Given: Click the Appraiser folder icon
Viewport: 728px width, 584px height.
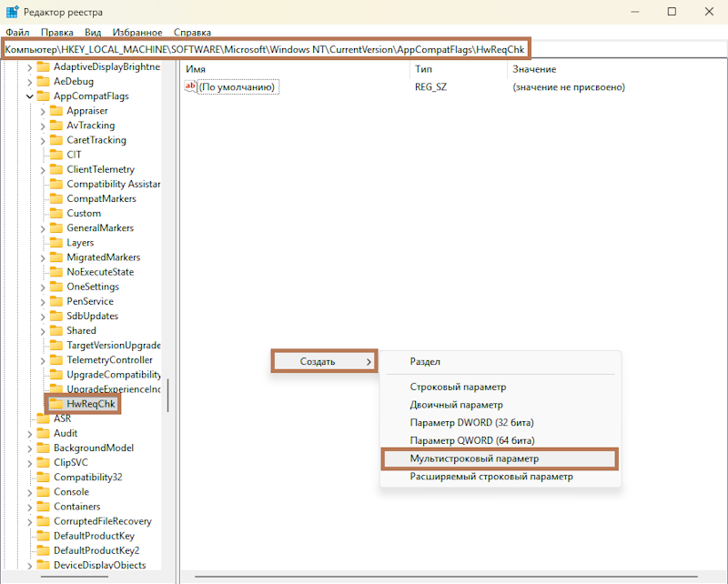Looking at the screenshot, I should [x=56, y=111].
